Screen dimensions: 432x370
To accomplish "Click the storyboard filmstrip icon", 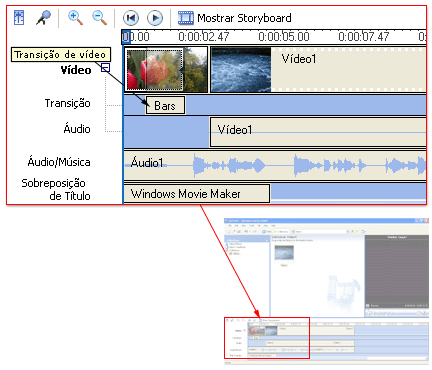I will [185, 18].
